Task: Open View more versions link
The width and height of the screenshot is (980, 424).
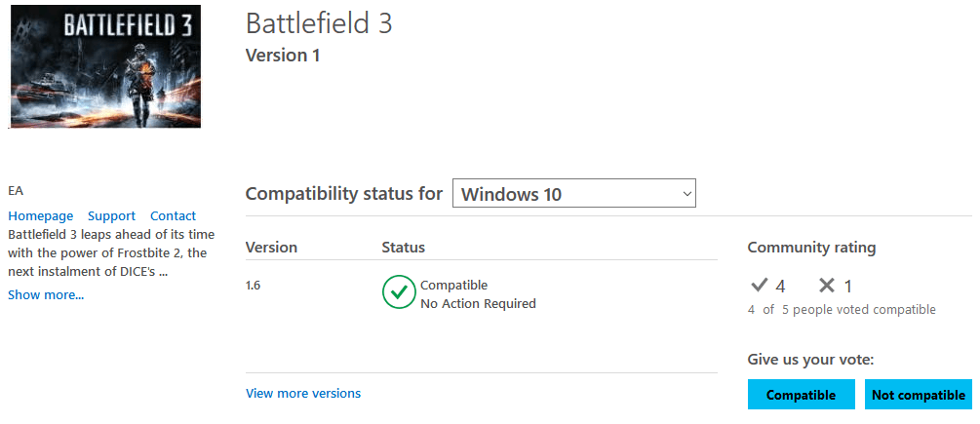Action: point(303,394)
